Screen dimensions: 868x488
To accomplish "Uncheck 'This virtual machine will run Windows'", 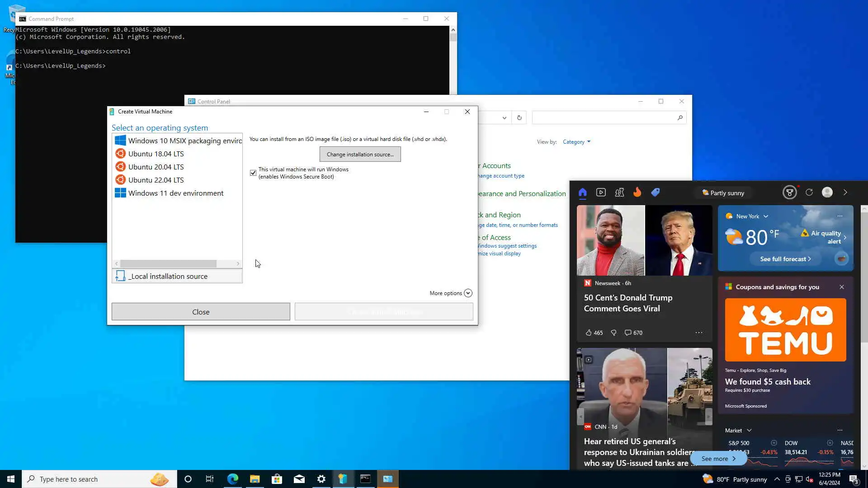I will coord(253,173).
